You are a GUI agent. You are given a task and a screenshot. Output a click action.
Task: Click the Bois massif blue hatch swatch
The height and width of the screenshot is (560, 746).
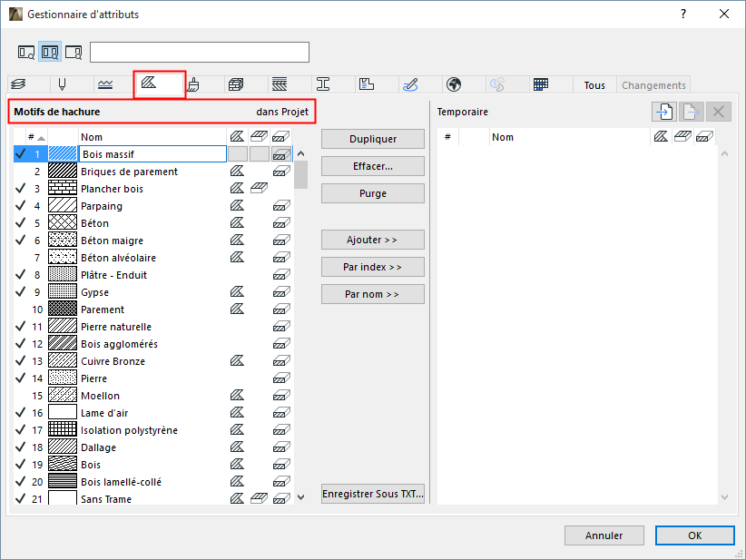(x=63, y=153)
